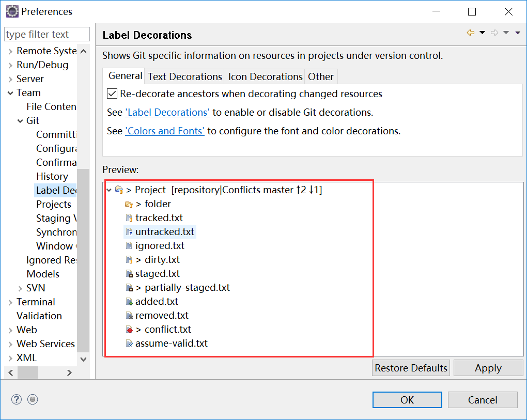Click the added.txt file icon
This screenshot has height=420, width=527.
(129, 301)
